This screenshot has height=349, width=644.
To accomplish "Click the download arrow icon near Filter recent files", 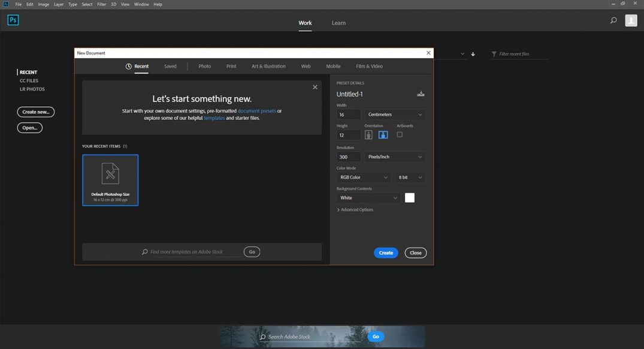I will (473, 54).
